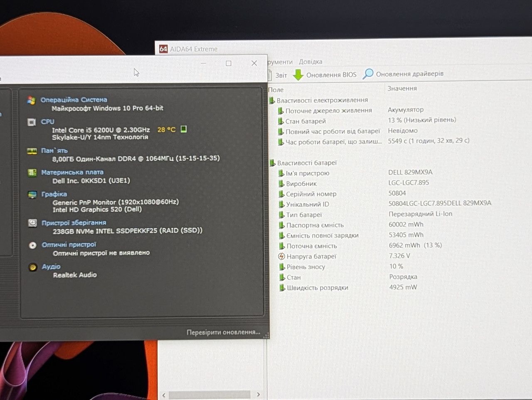Open the Звіт report toolbar item
This screenshot has height=400, width=532.
281,75
